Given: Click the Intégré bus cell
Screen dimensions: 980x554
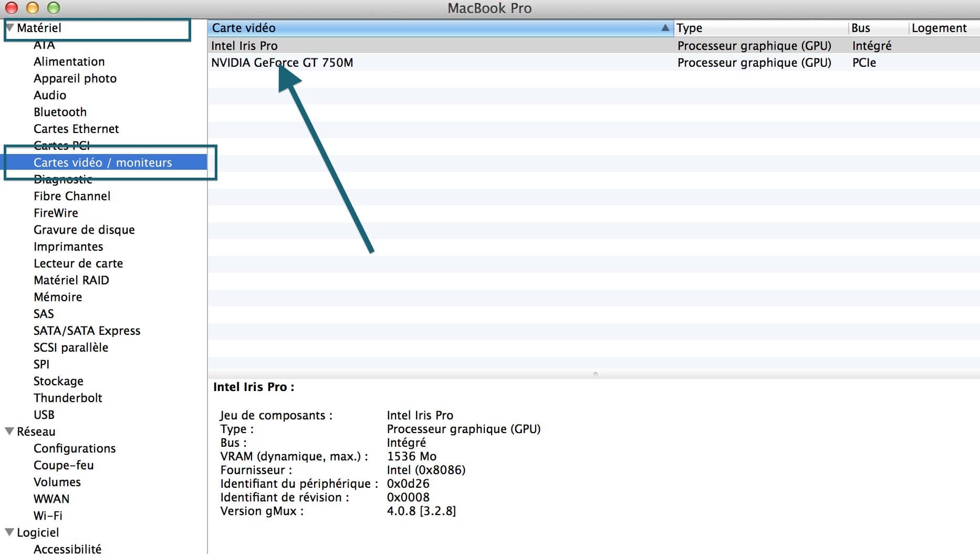Looking at the screenshot, I should 872,46.
